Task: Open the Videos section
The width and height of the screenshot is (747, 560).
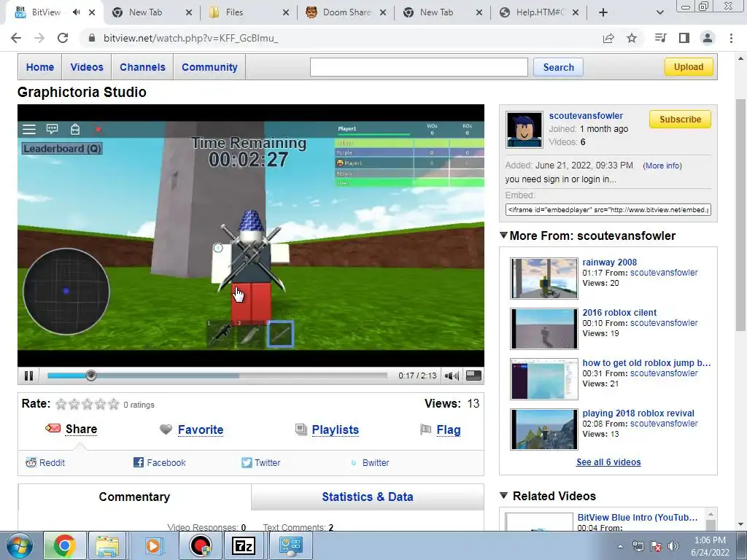Action: [87, 67]
